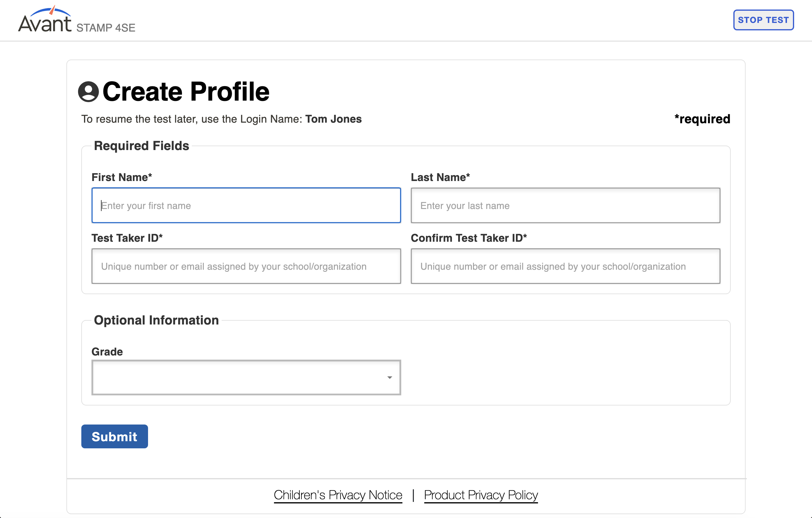Click into the Last Name field

(565, 206)
